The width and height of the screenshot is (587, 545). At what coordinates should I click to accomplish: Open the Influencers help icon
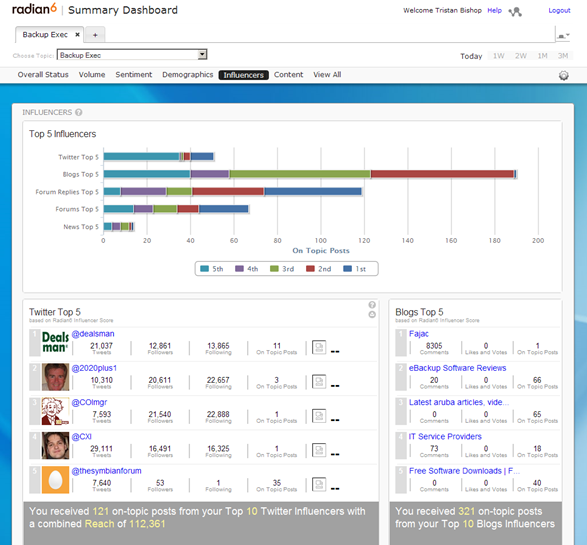[x=79, y=112]
